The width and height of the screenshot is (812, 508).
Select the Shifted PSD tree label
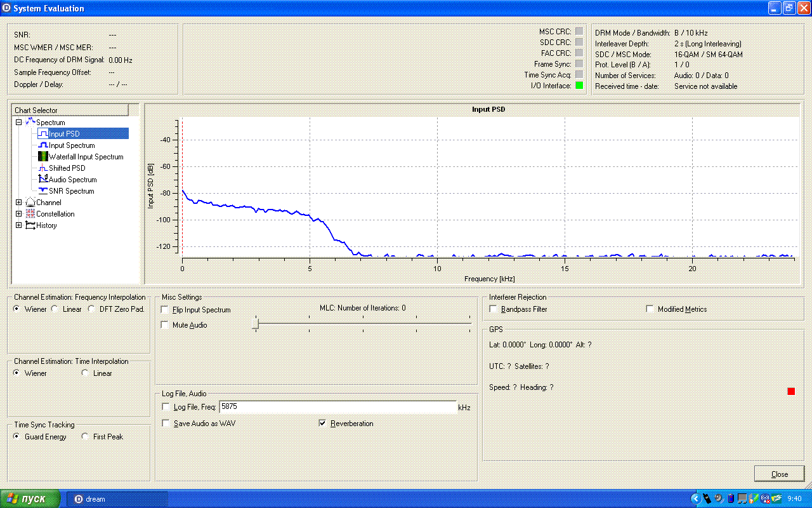(x=67, y=168)
